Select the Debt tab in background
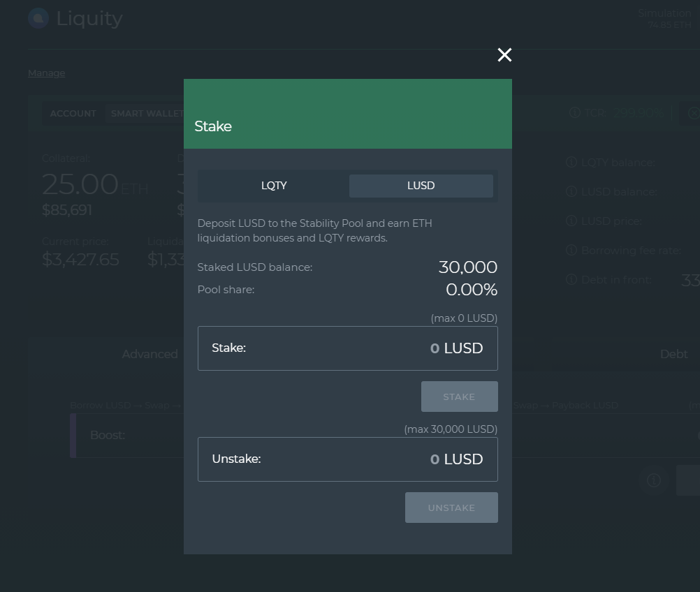This screenshot has height=592, width=700. point(673,354)
